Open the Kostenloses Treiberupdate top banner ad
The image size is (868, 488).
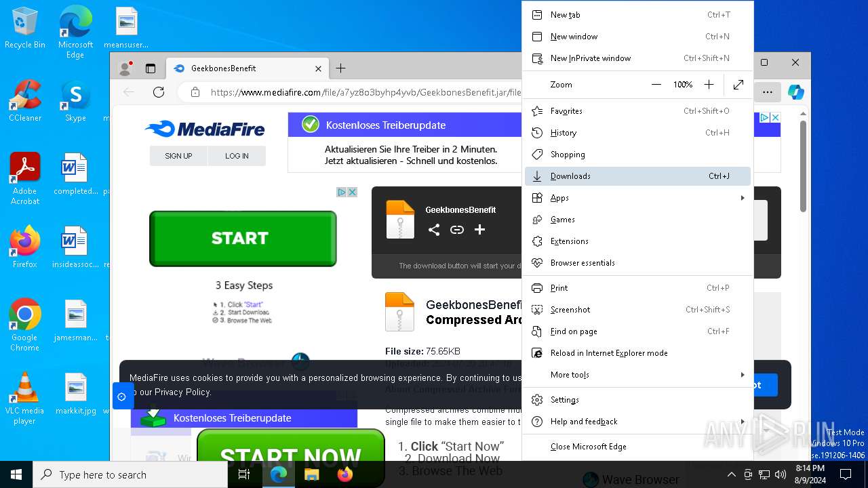[405, 142]
